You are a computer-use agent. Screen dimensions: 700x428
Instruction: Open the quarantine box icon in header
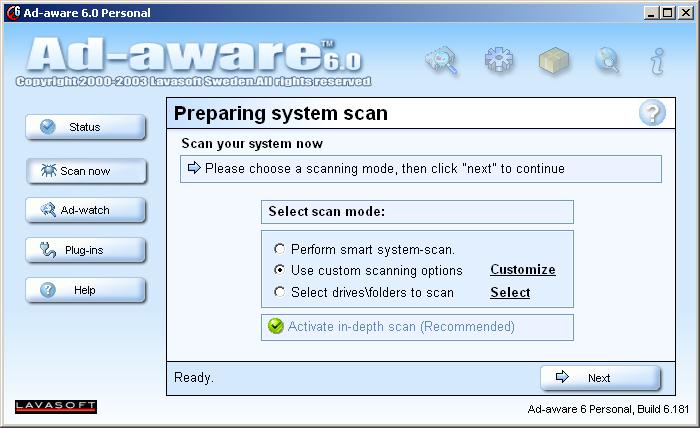(x=554, y=60)
